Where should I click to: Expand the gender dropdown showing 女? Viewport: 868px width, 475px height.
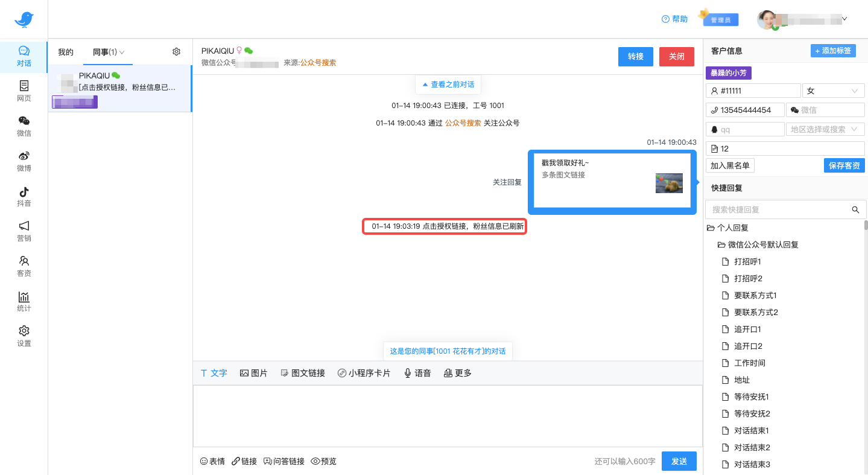pyautogui.click(x=833, y=90)
